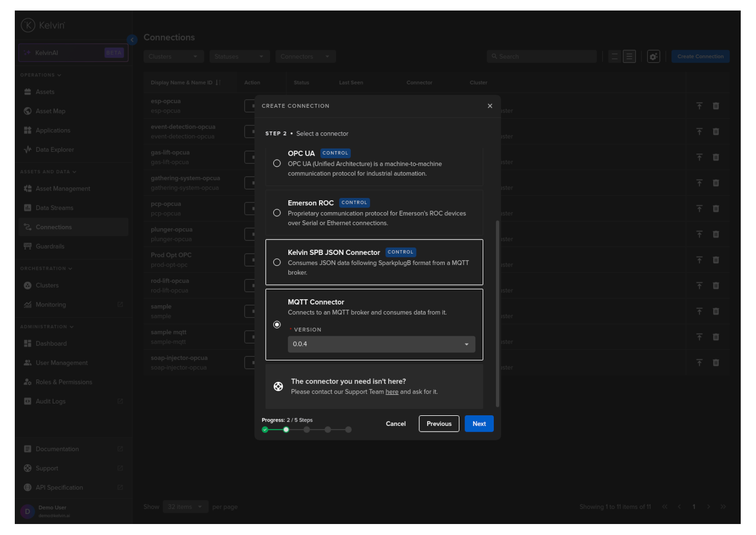Open Asset Map in sidebar
Viewport: 756px width, 535px height.
point(51,111)
